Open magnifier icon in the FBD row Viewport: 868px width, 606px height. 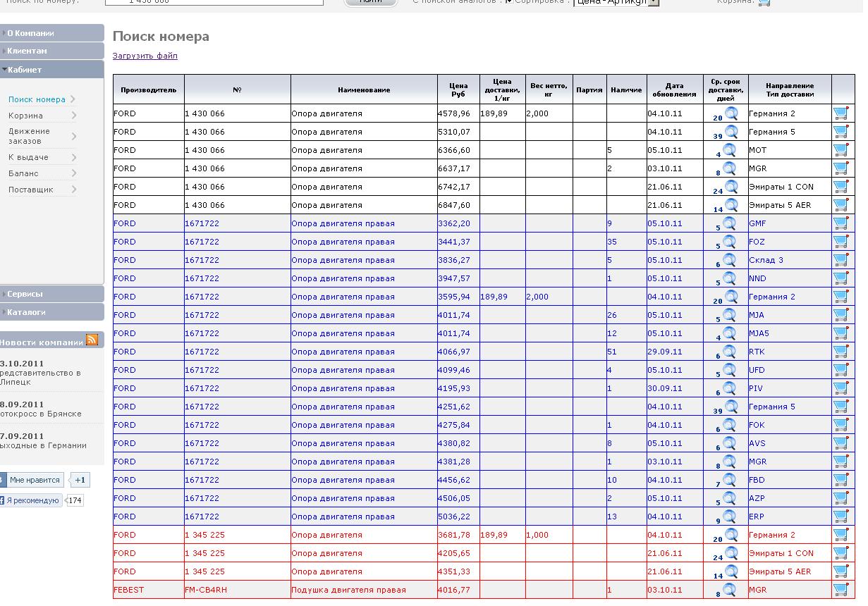pos(729,479)
